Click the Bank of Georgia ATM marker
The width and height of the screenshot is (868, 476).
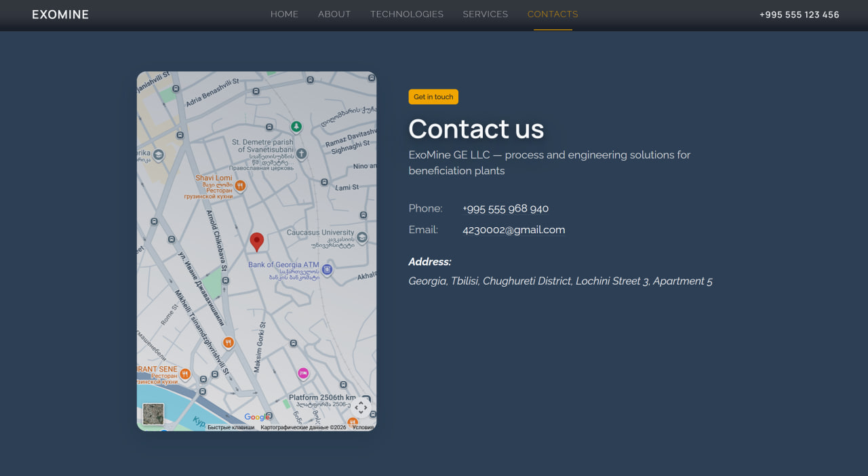[x=327, y=269]
